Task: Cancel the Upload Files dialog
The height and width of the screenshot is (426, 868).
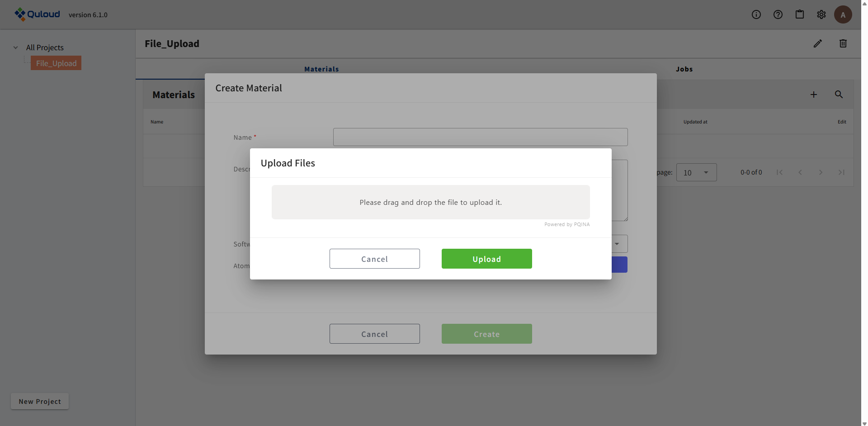Action: click(x=374, y=259)
